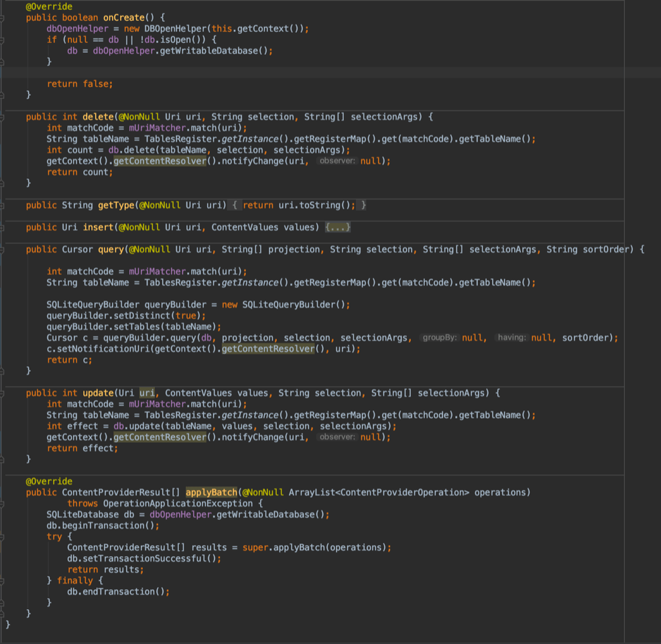
Task: Click the highlighted uri parameter in update
Action: (147, 393)
